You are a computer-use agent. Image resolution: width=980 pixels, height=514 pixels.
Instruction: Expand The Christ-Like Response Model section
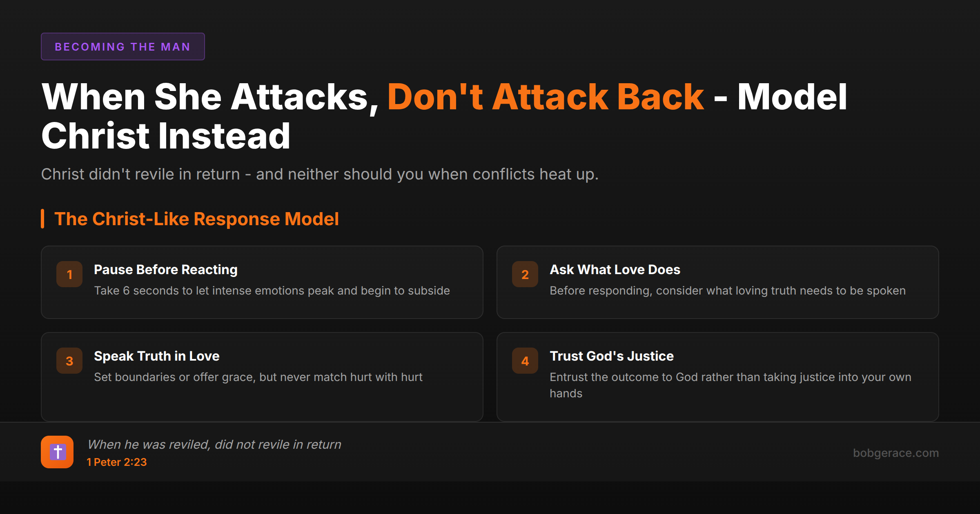point(197,219)
